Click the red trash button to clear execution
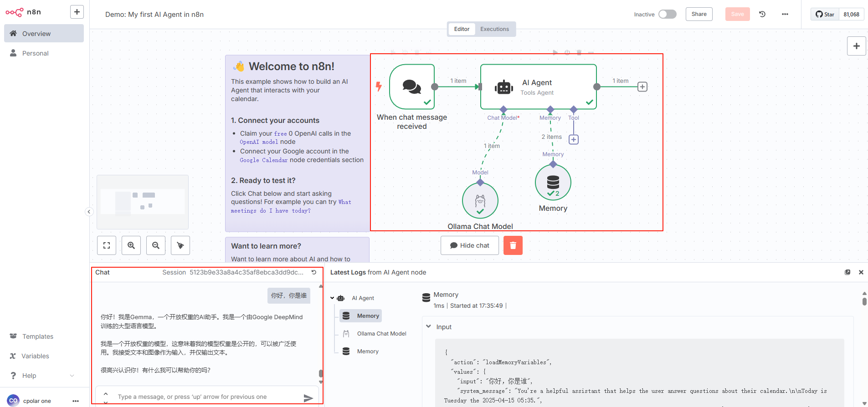The image size is (868, 407). pos(513,245)
